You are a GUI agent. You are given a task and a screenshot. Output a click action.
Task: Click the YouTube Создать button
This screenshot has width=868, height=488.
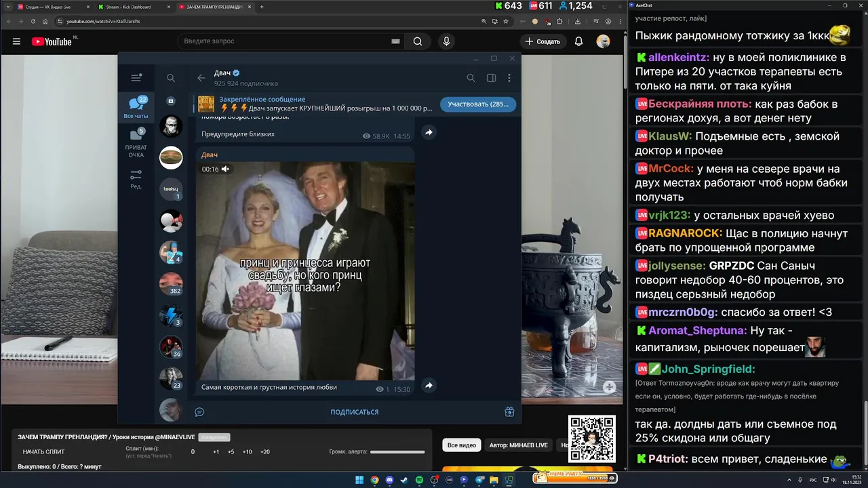544,41
